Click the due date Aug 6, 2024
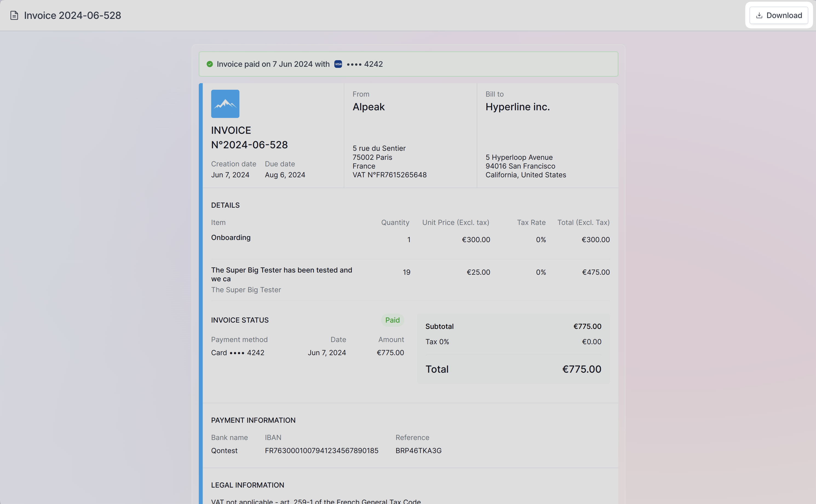 285,175
